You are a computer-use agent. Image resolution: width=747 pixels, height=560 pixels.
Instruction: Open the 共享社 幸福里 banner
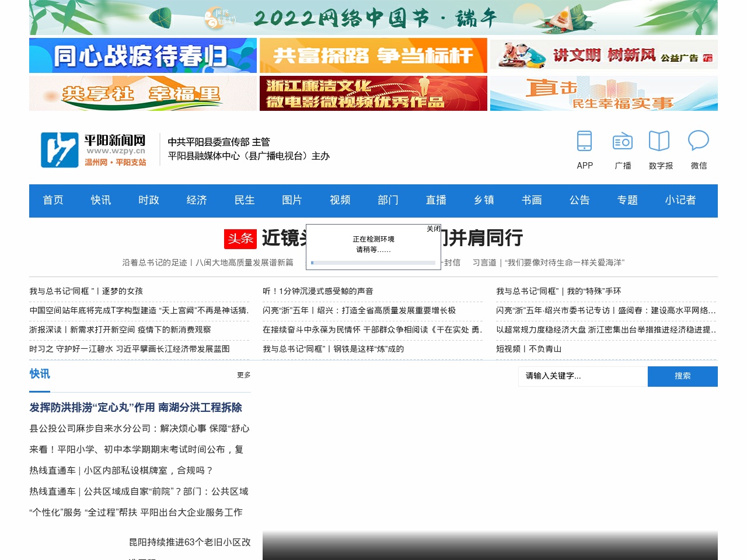(x=143, y=93)
